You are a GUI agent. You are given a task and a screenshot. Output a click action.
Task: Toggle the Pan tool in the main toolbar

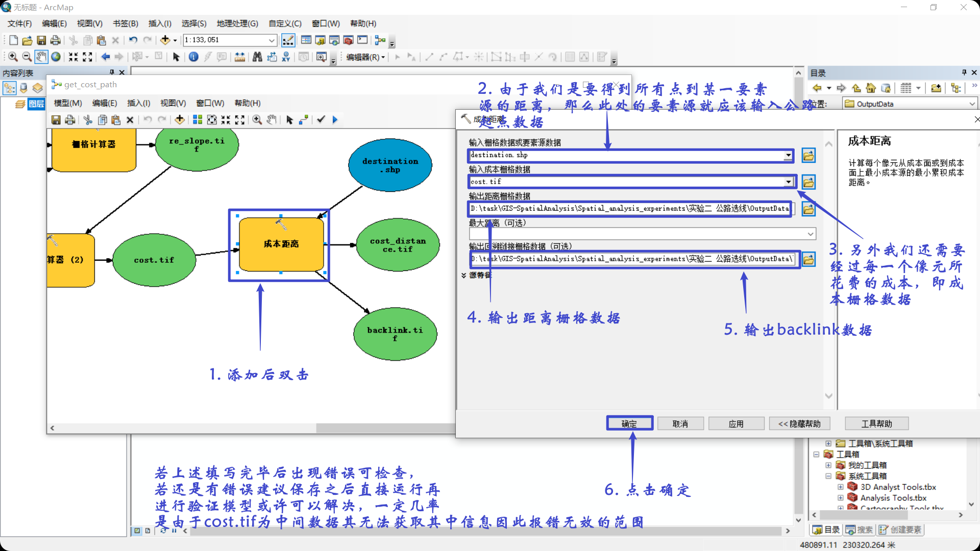click(x=41, y=57)
